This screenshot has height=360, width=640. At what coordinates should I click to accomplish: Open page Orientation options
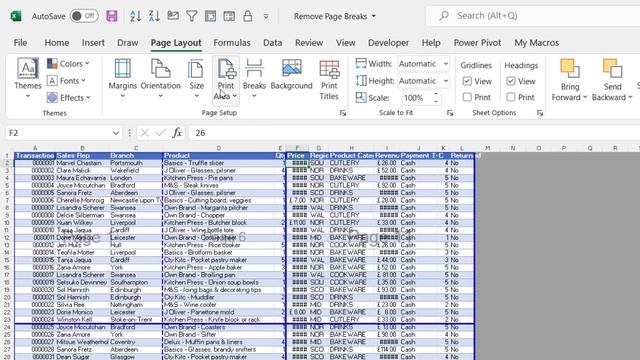pos(160,79)
